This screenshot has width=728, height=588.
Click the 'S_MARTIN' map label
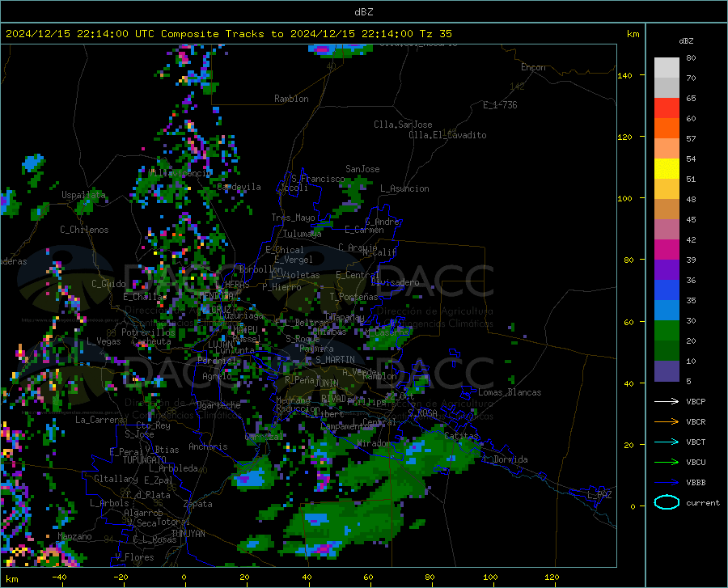335,360
